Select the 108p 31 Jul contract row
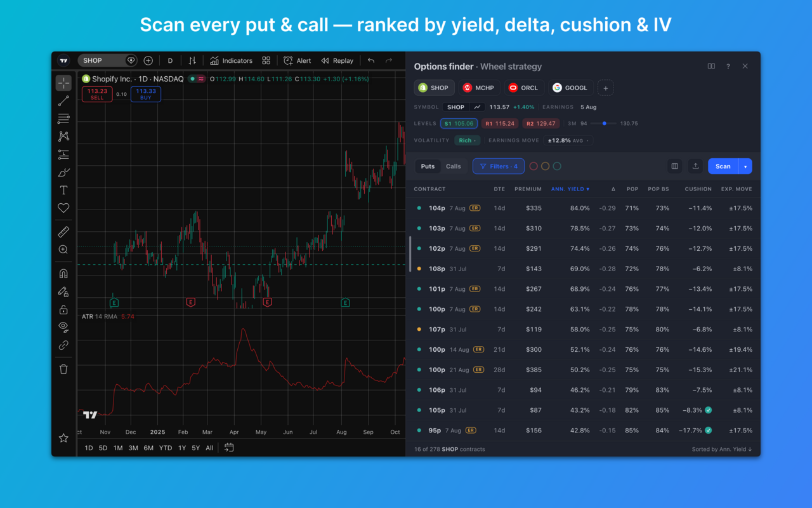Viewport: 812px width, 508px height. click(x=583, y=269)
